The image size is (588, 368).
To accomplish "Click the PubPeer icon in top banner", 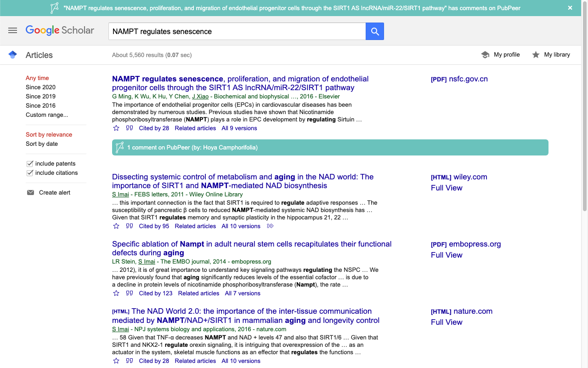I will pos(54,8).
